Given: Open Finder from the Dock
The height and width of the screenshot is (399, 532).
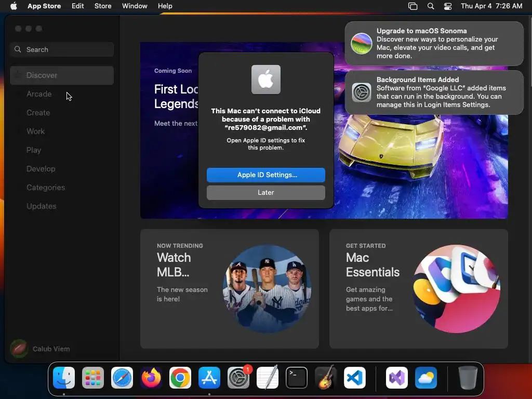Looking at the screenshot, I should tap(64, 378).
